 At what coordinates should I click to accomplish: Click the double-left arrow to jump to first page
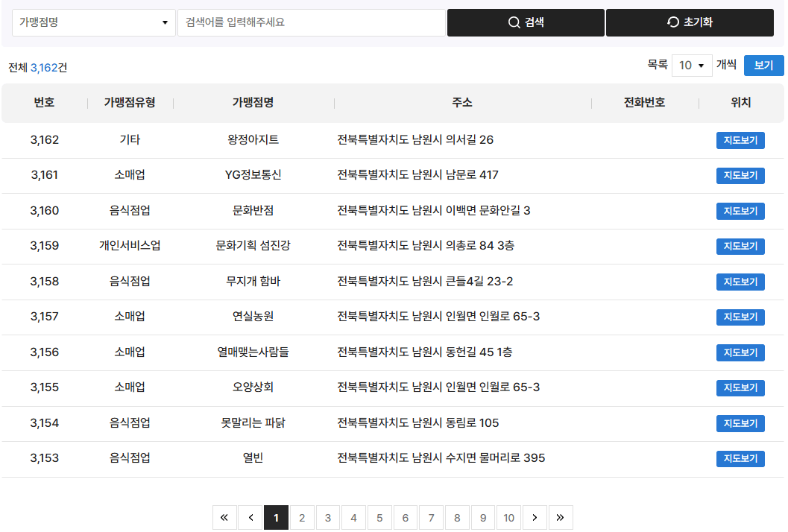[x=224, y=517]
